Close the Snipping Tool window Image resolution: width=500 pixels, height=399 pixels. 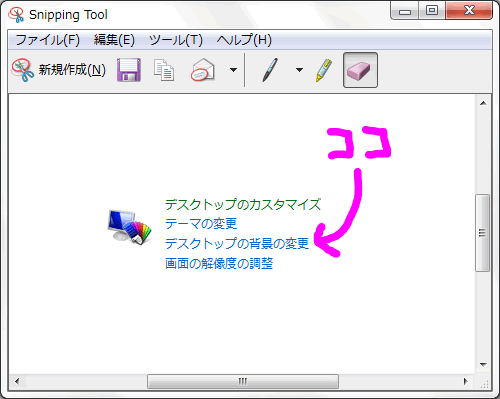coord(469,11)
